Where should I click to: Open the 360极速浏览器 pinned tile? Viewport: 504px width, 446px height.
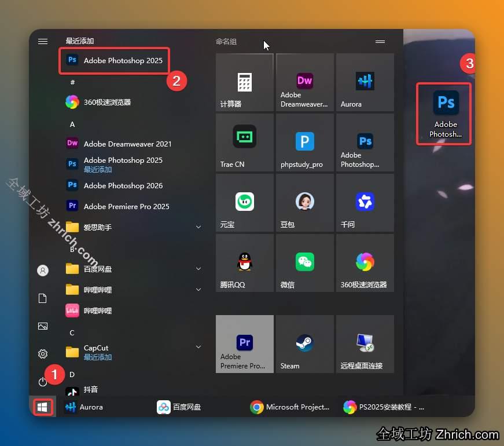[x=365, y=263]
